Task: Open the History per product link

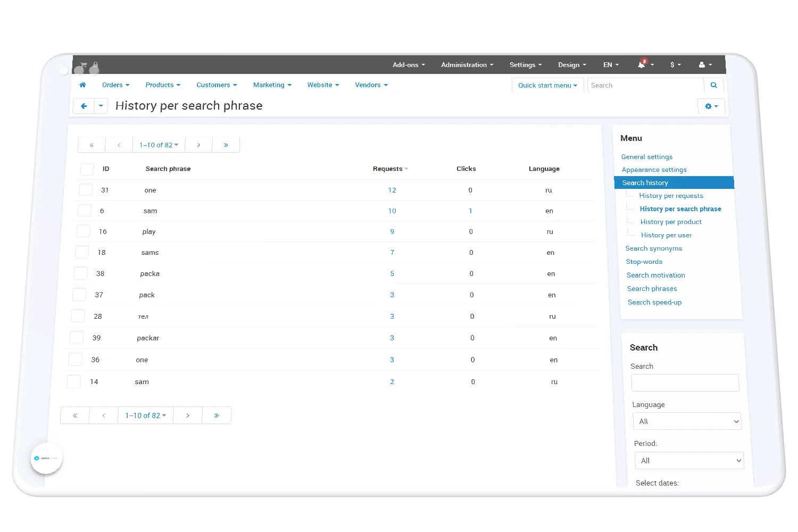Action: [671, 222]
